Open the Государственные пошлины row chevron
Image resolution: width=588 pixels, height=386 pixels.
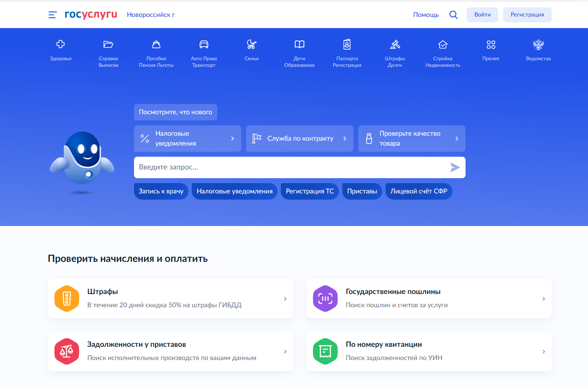[543, 299]
